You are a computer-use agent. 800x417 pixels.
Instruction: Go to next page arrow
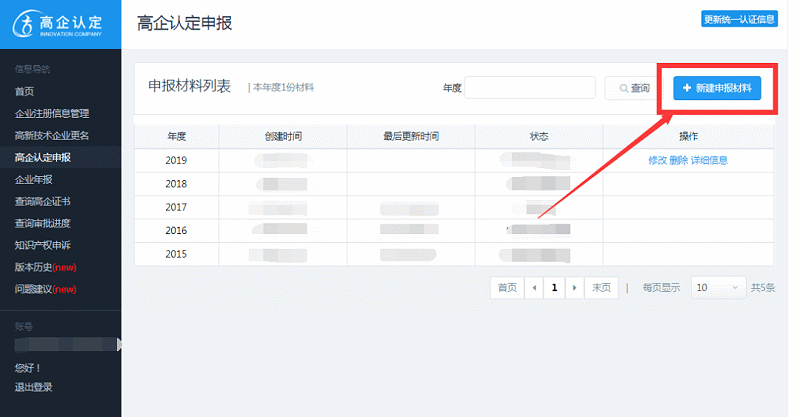click(x=574, y=288)
